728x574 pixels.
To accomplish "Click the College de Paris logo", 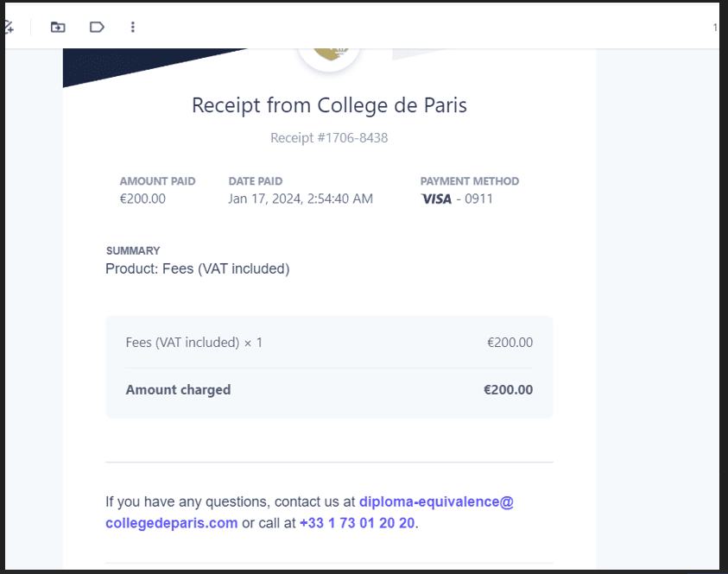I will (x=329, y=54).
